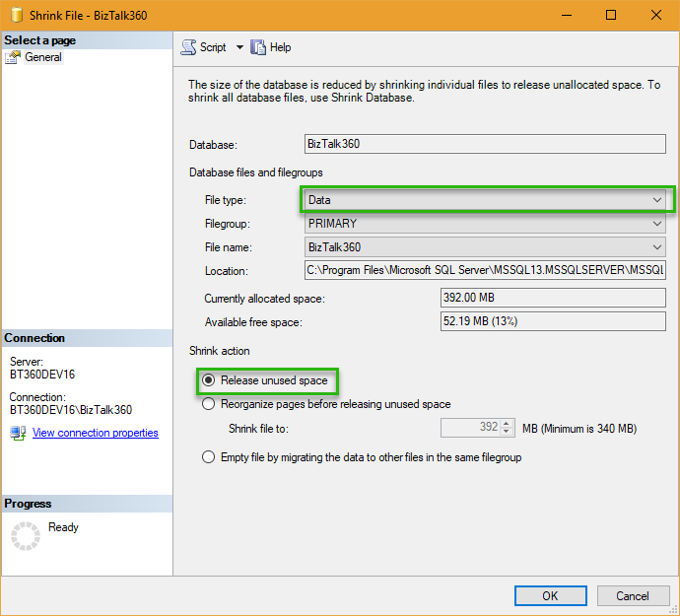This screenshot has width=680, height=616.
Task: Click connection text BT360DEV16\BizTalk360
Action: tap(71, 410)
